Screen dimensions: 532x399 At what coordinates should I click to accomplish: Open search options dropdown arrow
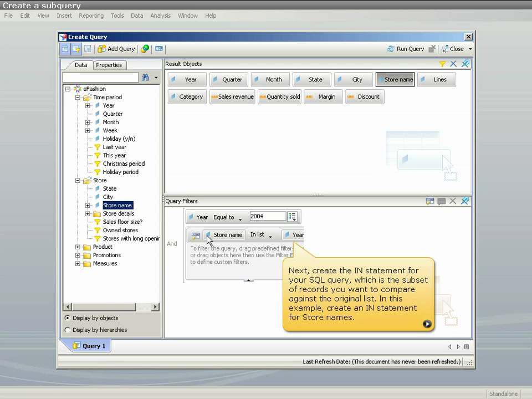(x=156, y=78)
